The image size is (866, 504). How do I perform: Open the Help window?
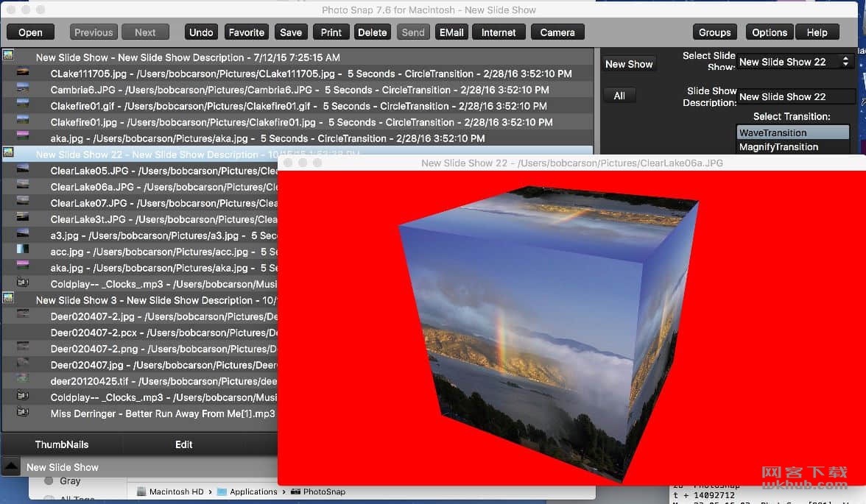(817, 32)
